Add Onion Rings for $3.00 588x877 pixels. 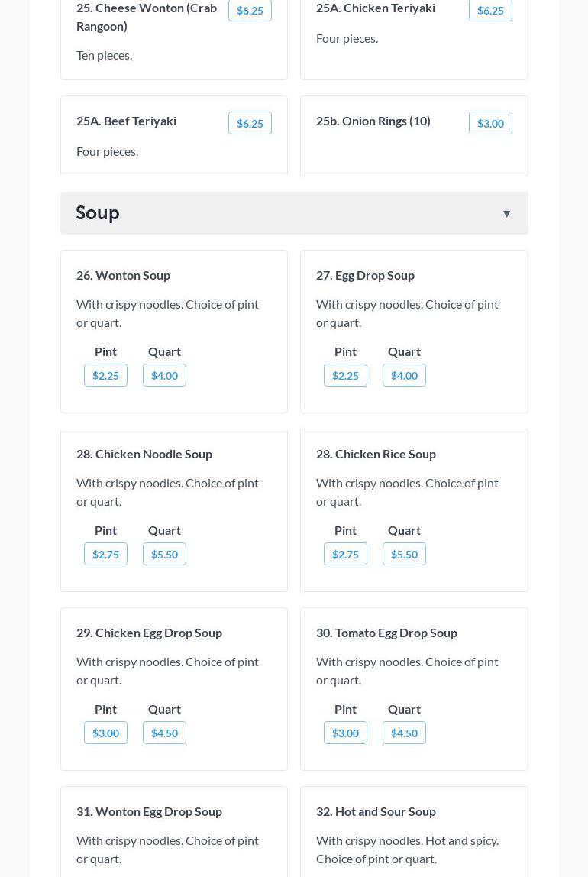490,123
